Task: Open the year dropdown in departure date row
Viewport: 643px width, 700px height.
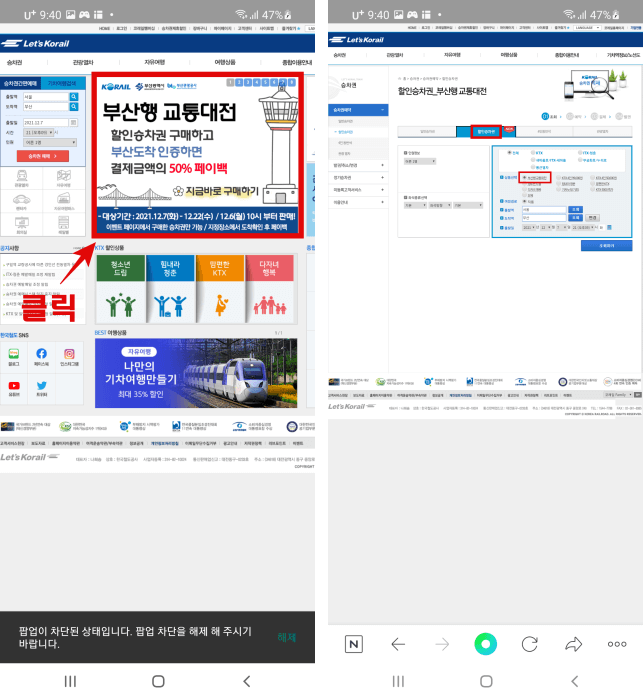Action: click(530, 227)
